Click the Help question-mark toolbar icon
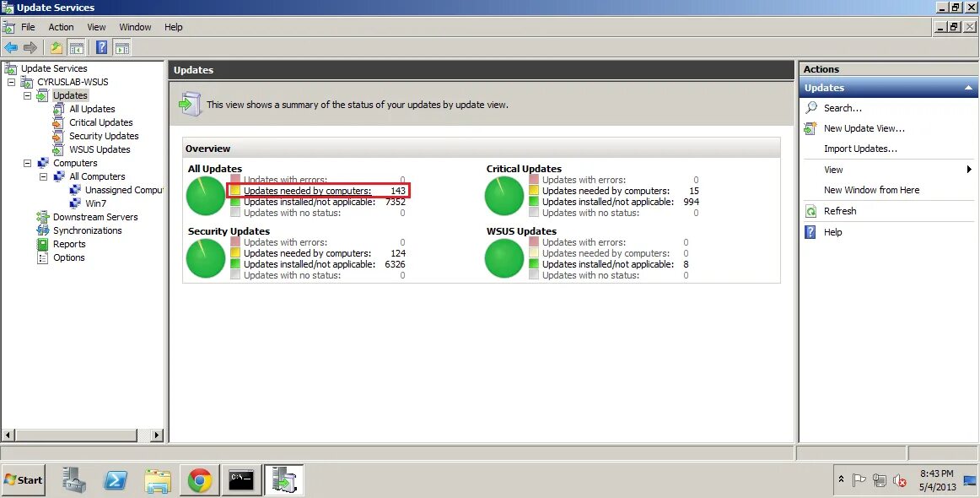This screenshot has height=498, width=980. pos(101,47)
